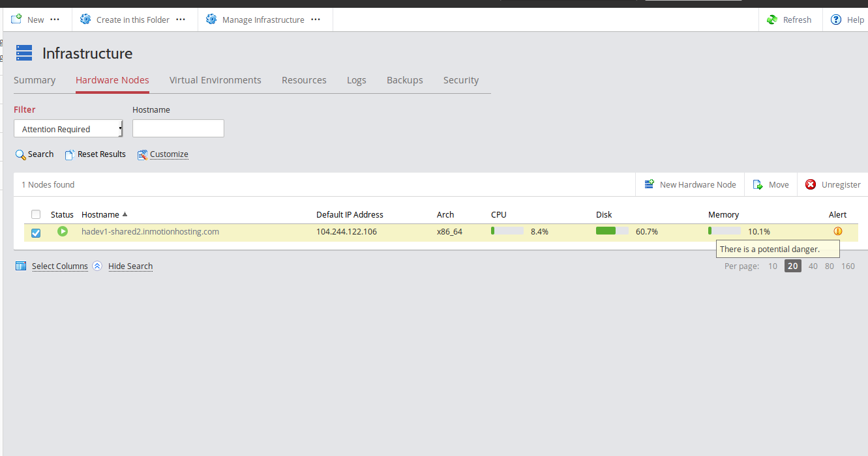Image resolution: width=868 pixels, height=456 pixels.
Task: Click the Move node icon
Action: click(758, 184)
